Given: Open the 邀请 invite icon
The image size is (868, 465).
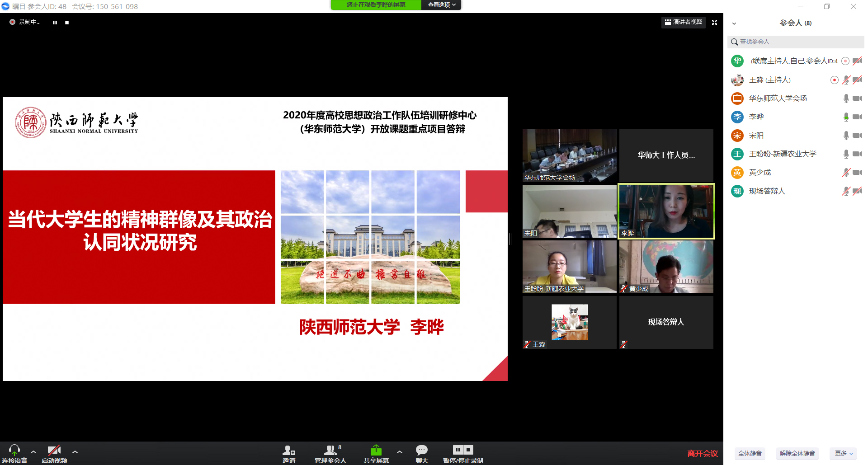Looking at the screenshot, I should [288, 451].
